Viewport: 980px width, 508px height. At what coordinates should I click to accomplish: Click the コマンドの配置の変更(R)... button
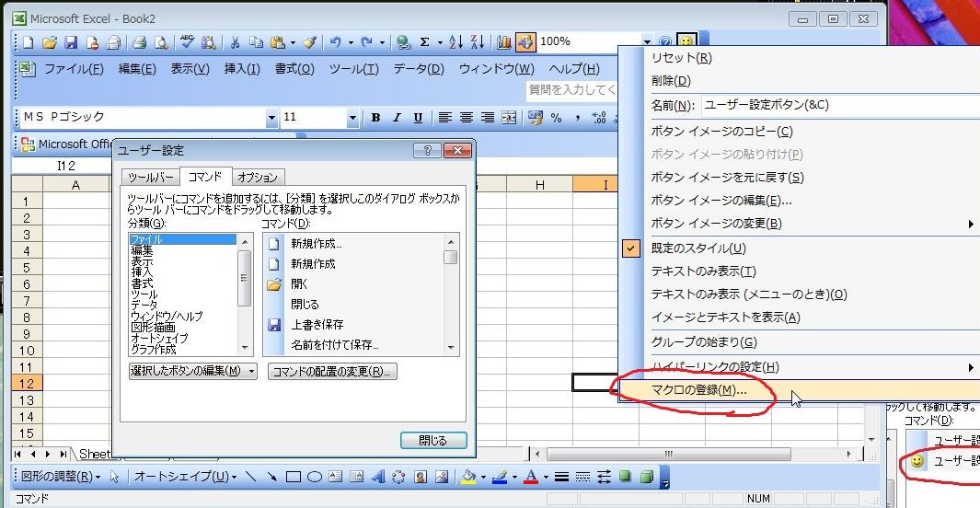(x=332, y=371)
